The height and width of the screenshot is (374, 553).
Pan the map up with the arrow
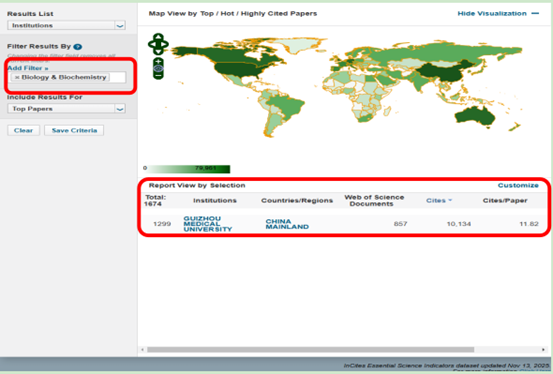158,37
